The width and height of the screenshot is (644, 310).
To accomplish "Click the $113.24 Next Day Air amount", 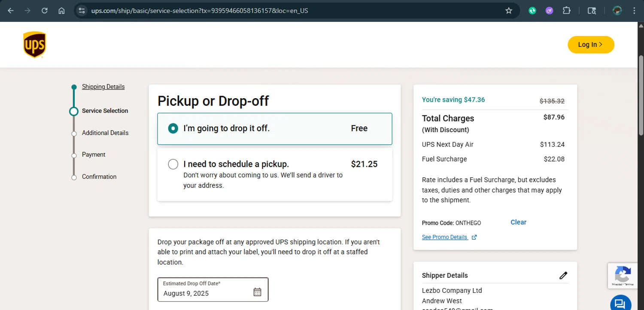I will tap(552, 144).
